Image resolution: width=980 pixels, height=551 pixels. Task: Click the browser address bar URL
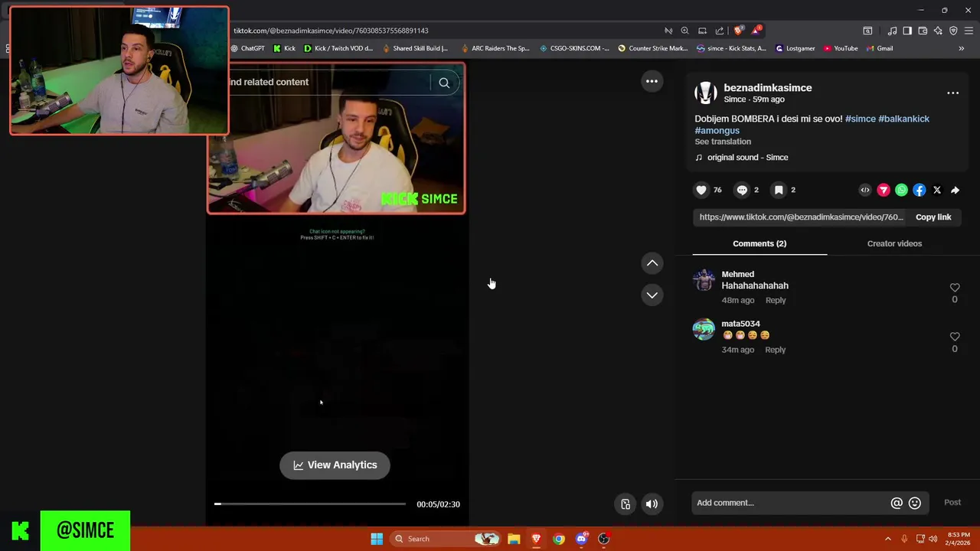point(331,31)
